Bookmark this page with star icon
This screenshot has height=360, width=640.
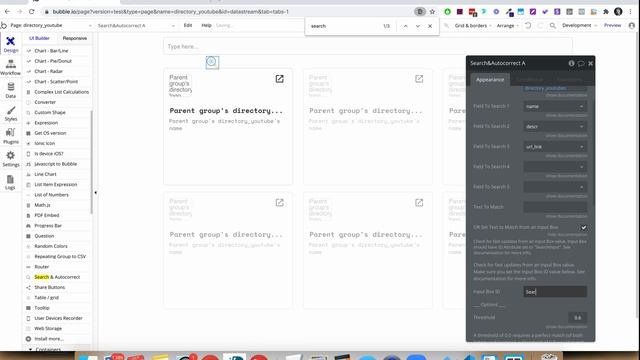[x=432, y=11]
